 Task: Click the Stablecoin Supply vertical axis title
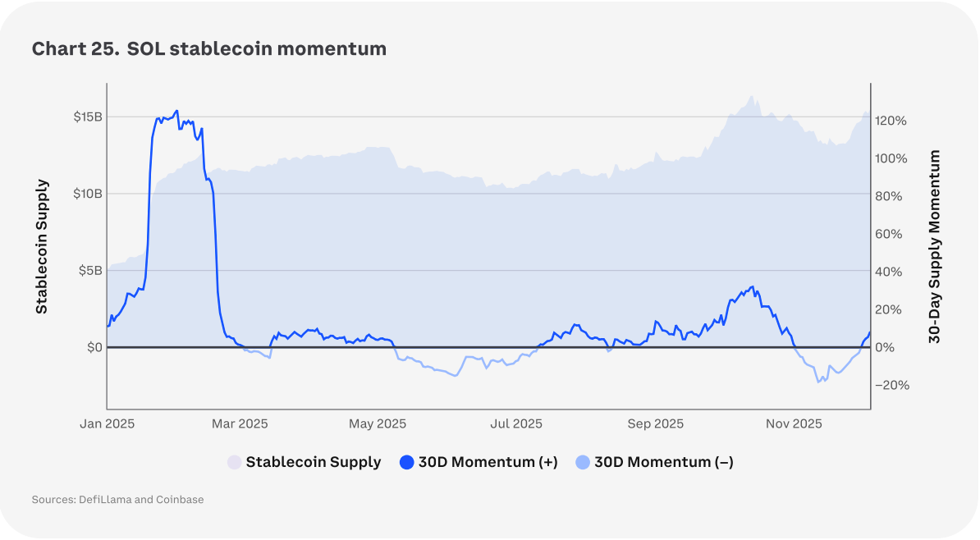click(42, 246)
